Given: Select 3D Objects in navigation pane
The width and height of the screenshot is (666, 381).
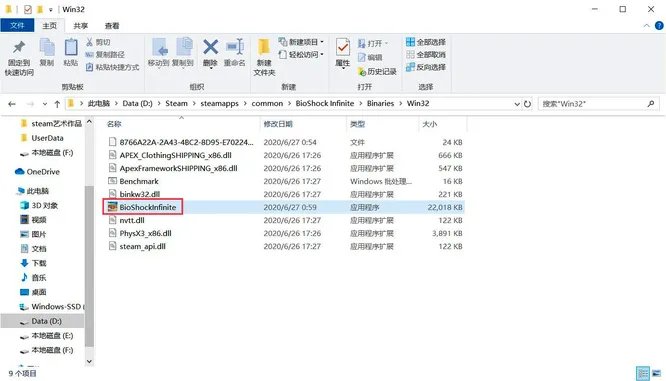Looking at the screenshot, I should (x=40, y=206).
